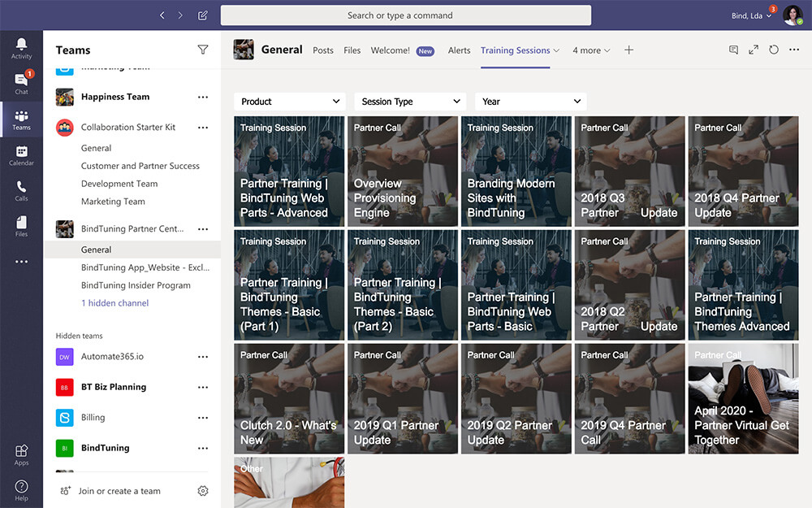
Task: Open the Help icon
Action: [21, 490]
